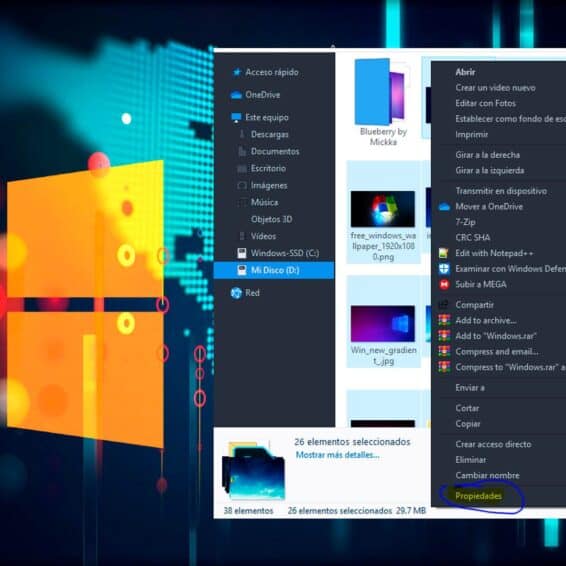Choose Compress to "Windows.rar" and email
The height and width of the screenshot is (566, 566).
(x=510, y=367)
